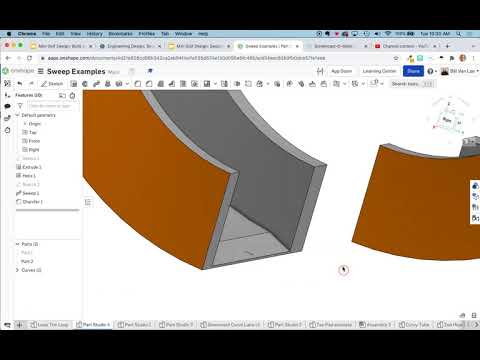Open the Assembly 1 tab

point(375,324)
